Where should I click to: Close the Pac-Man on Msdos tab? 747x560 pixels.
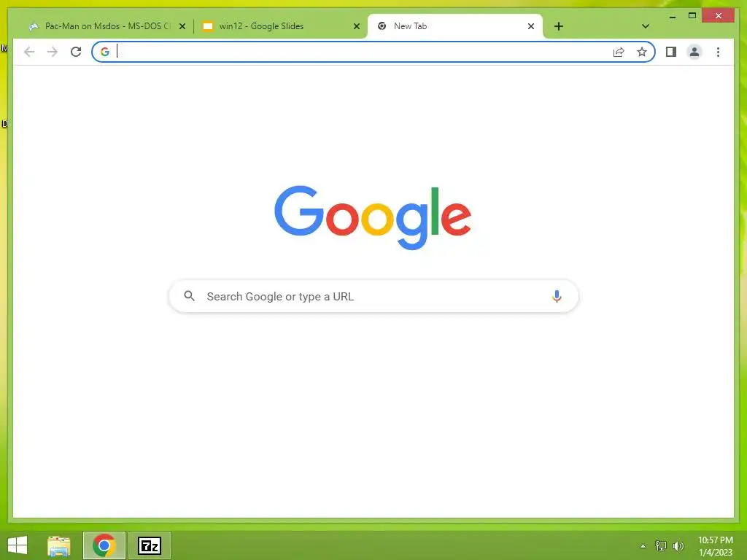182,26
